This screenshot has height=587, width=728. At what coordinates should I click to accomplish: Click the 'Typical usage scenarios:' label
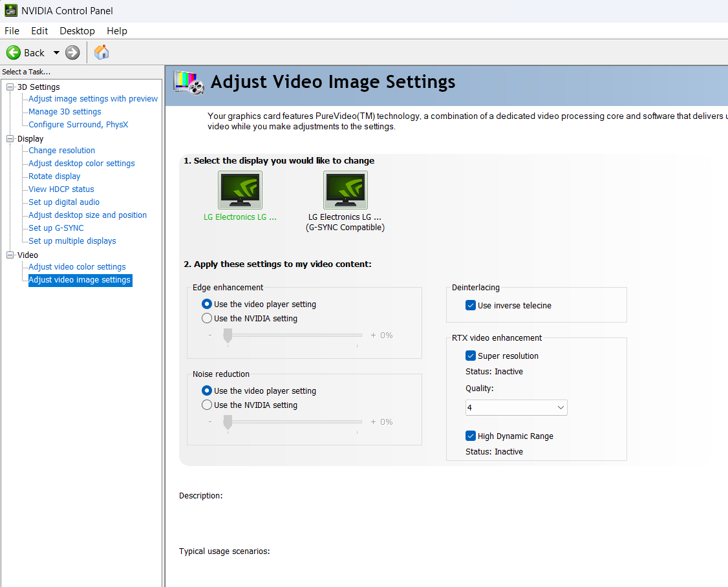[224, 551]
